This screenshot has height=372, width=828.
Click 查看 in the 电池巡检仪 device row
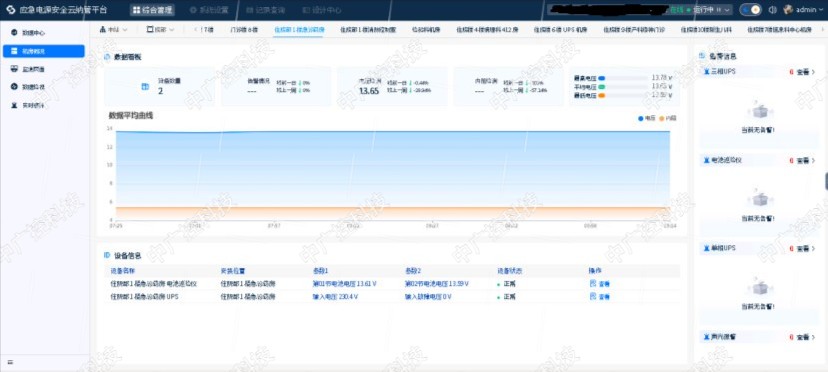[605, 284]
